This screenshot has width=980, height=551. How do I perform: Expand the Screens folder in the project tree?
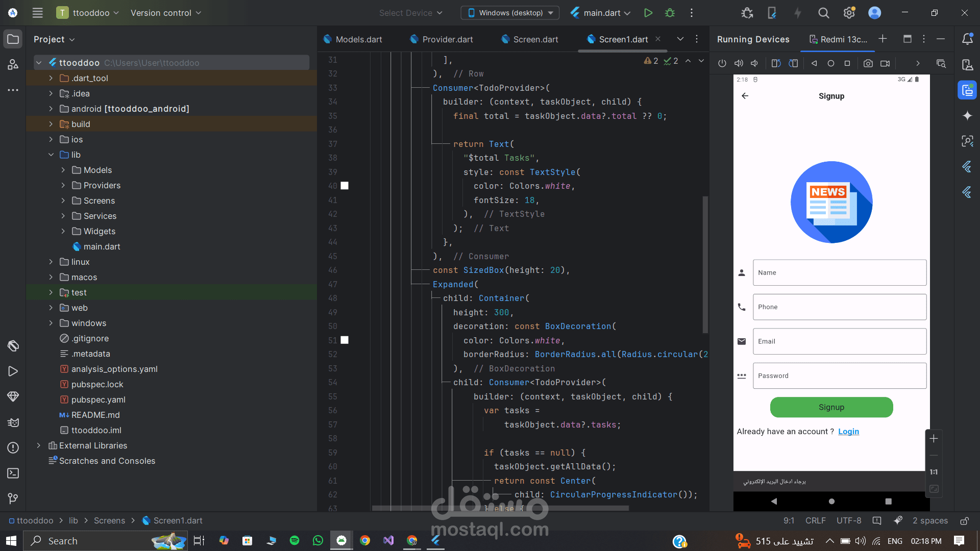[x=62, y=201]
